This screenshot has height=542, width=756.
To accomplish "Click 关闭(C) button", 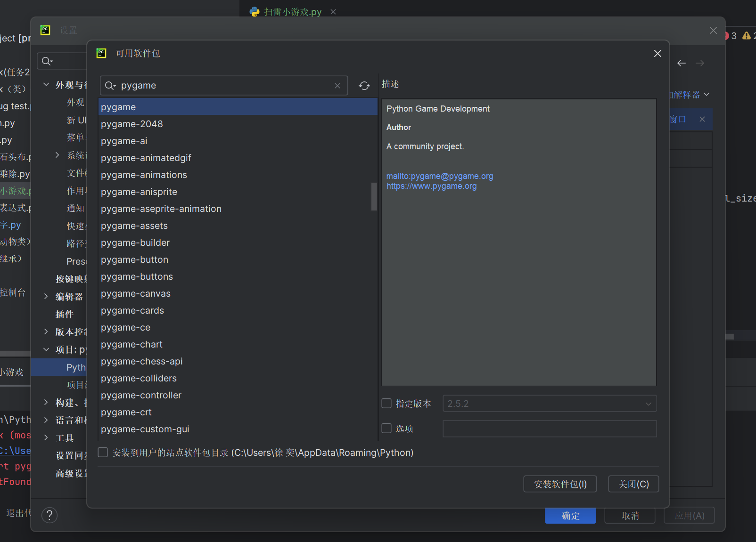I will [633, 484].
